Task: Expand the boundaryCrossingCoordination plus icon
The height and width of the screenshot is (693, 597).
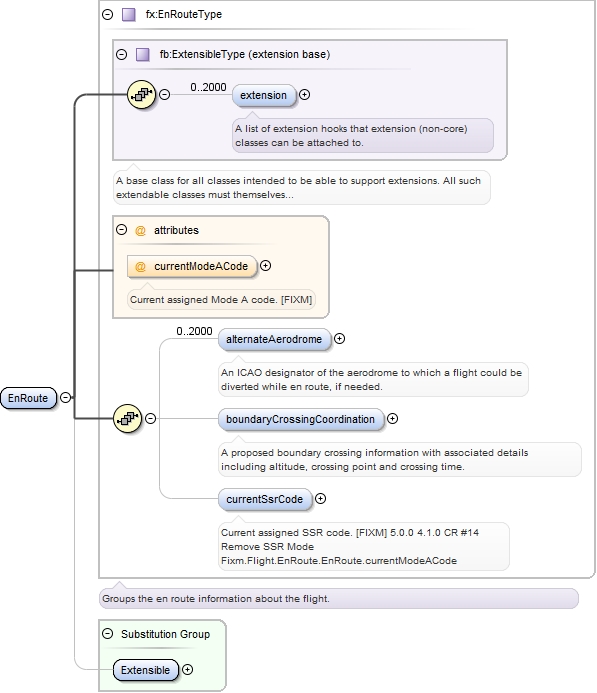Action: [392, 419]
